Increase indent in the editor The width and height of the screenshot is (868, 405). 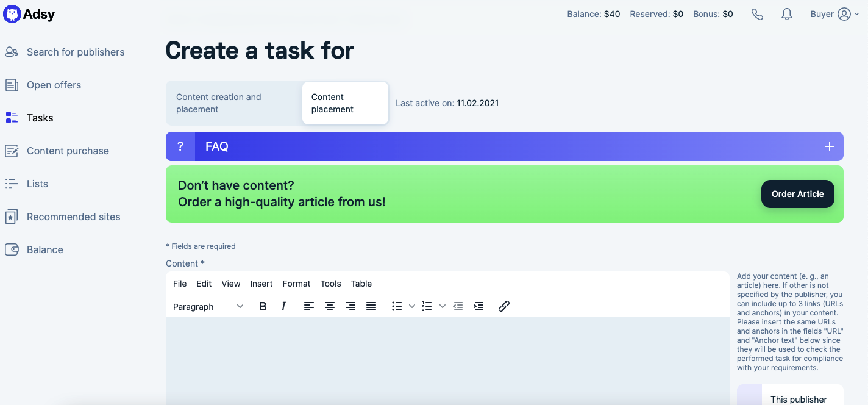pos(478,306)
